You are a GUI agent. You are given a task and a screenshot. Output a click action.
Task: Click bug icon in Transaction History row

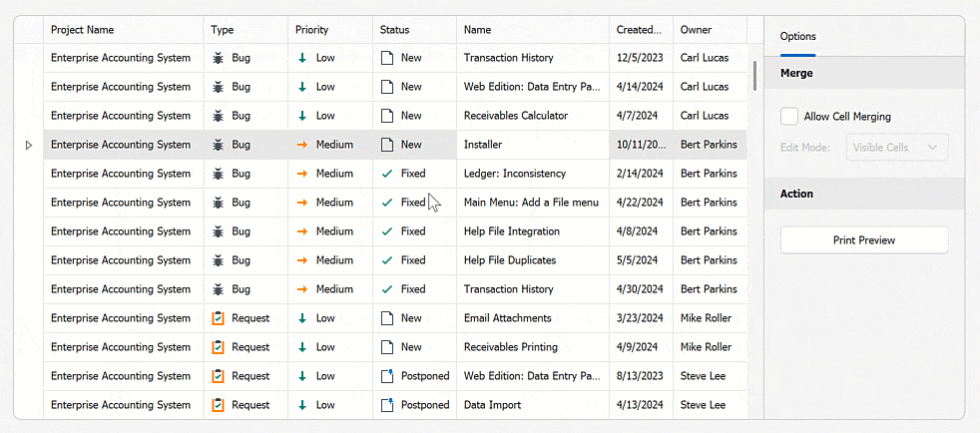click(219, 58)
